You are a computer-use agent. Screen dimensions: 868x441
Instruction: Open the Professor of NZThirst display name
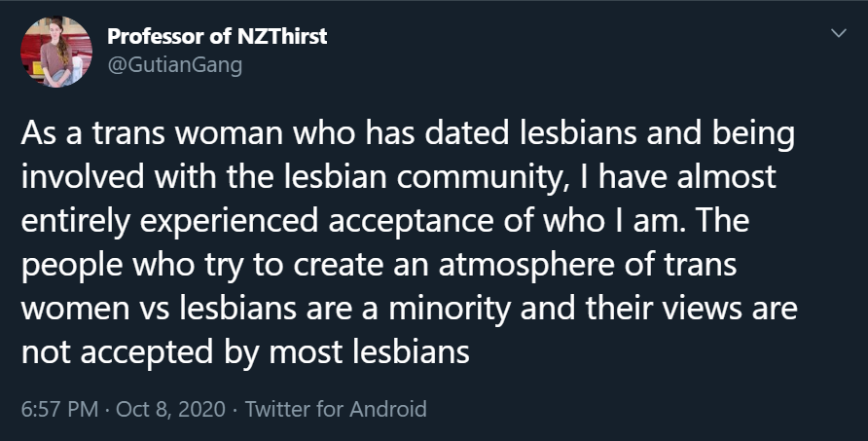point(217,37)
